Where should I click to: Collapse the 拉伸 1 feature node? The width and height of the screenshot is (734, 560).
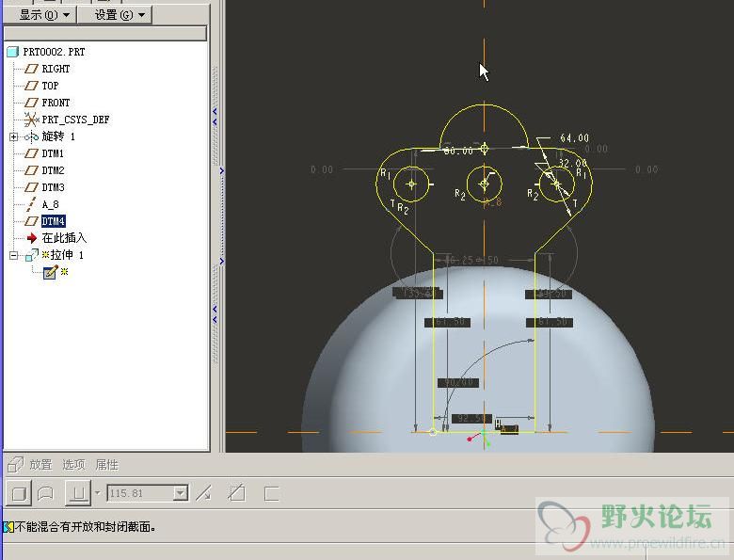pyautogui.click(x=13, y=255)
